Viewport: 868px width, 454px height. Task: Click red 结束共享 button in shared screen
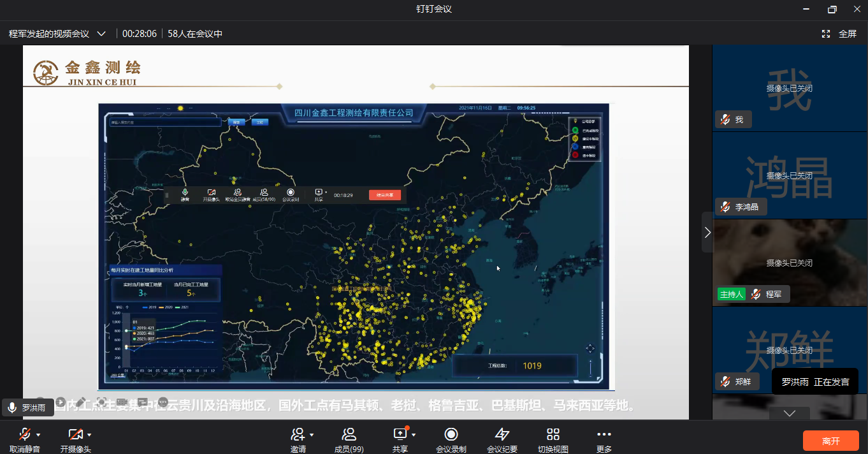click(385, 195)
